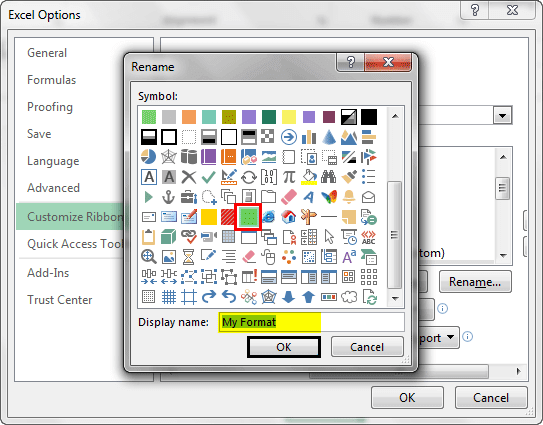Select the anchor symbol
The height and width of the screenshot is (425, 543).
(169, 197)
